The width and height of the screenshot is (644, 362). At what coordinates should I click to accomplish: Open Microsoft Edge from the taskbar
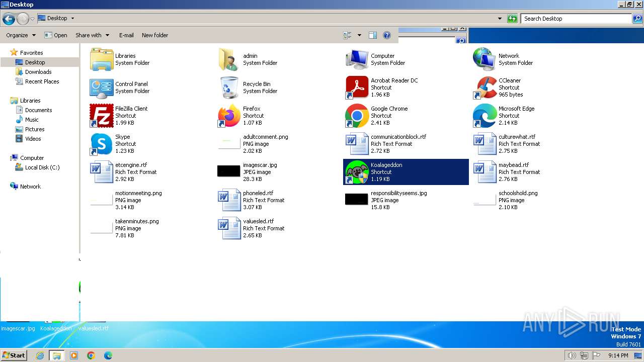point(108,355)
